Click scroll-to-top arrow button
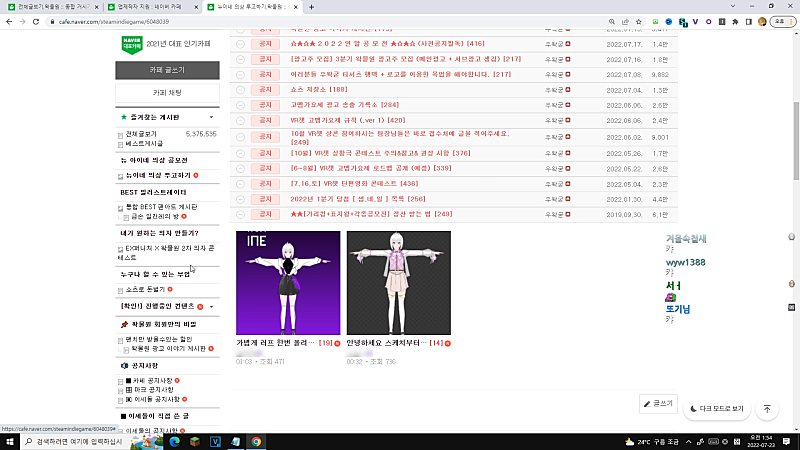Screen dimensions: 800x450 coord(767,409)
